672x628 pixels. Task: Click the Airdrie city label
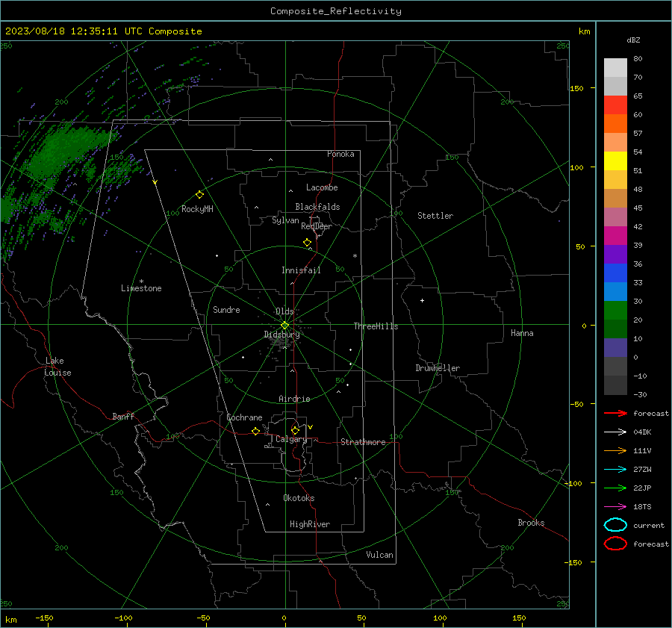click(294, 399)
